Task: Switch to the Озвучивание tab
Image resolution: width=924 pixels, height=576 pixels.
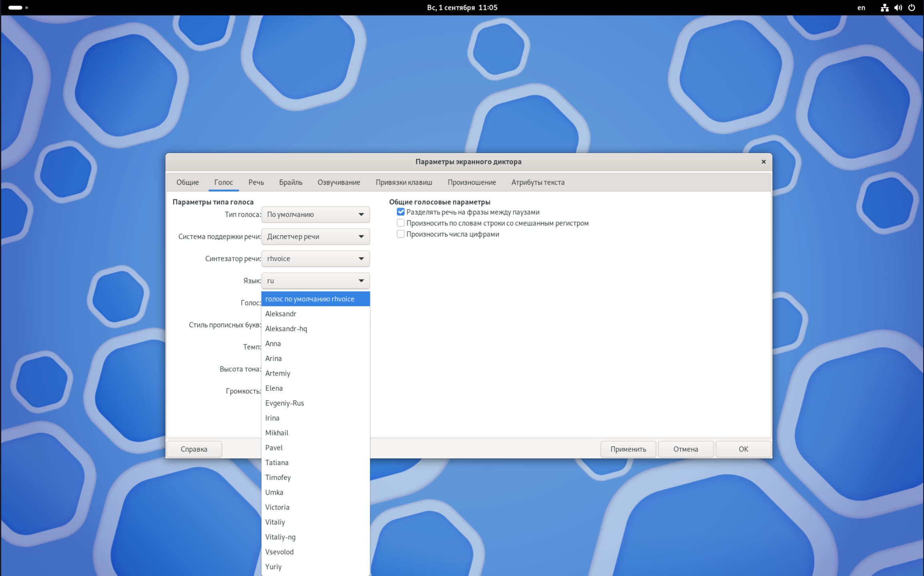Action: (339, 182)
